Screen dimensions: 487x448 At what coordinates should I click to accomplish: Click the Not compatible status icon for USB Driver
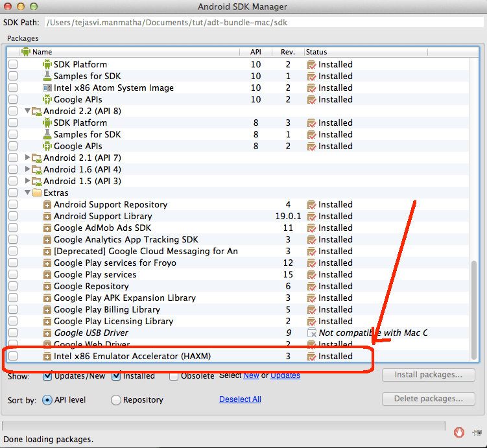coord(311,333)
